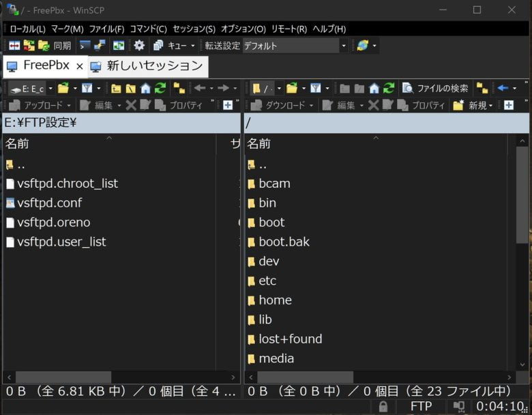Refresh the local panel
Screen dimensions: 532x415
pos(160,88)
